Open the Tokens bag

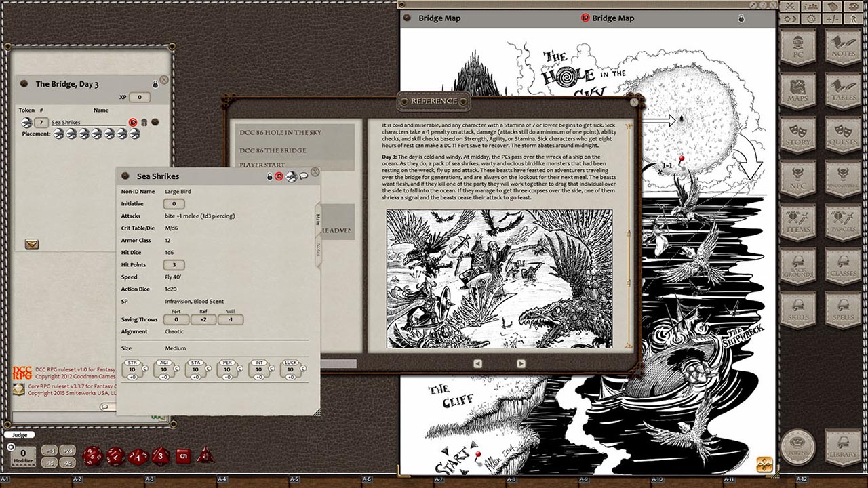(800, 447)
